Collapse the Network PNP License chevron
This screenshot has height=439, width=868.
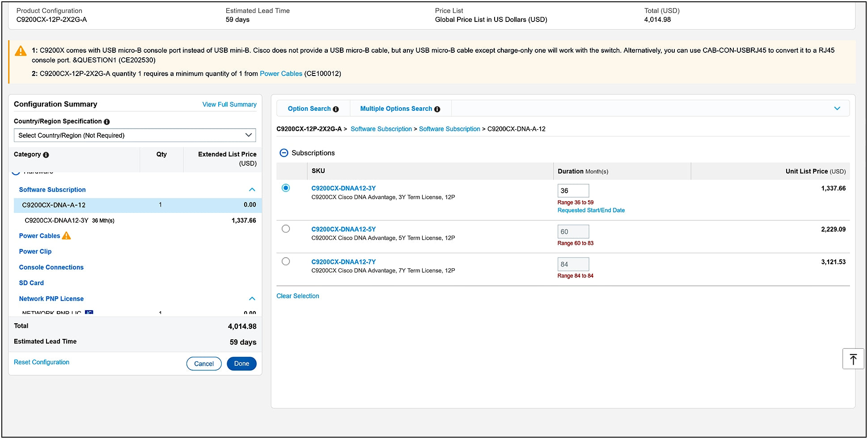click(x=252, y=299)
